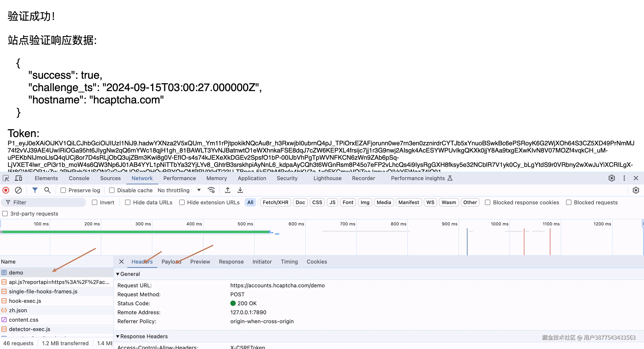644x349 pixels.
Task: Tick Hide data URLs checkbox
Action: point(128,202)
